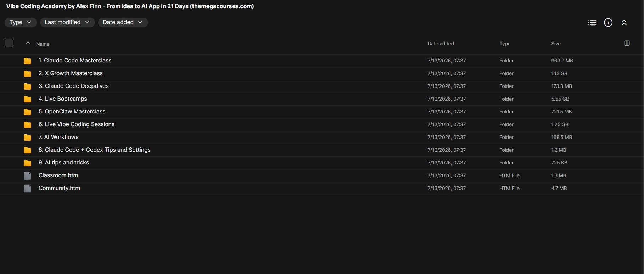The height and width of the screenshot is (274, 644).
Task: Open the Community.htm file
Action: (59, 188)
